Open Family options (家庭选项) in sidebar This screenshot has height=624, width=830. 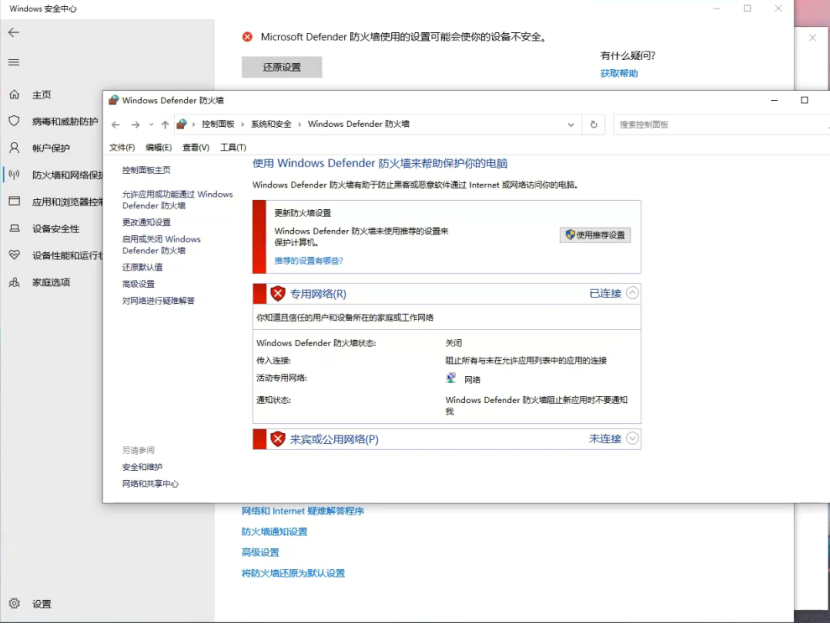coord(50,282)
